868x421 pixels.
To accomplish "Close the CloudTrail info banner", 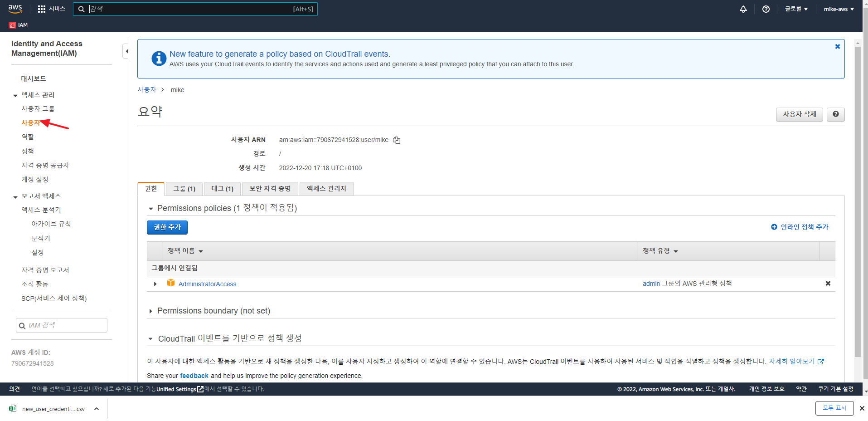I will coord(837,46).
